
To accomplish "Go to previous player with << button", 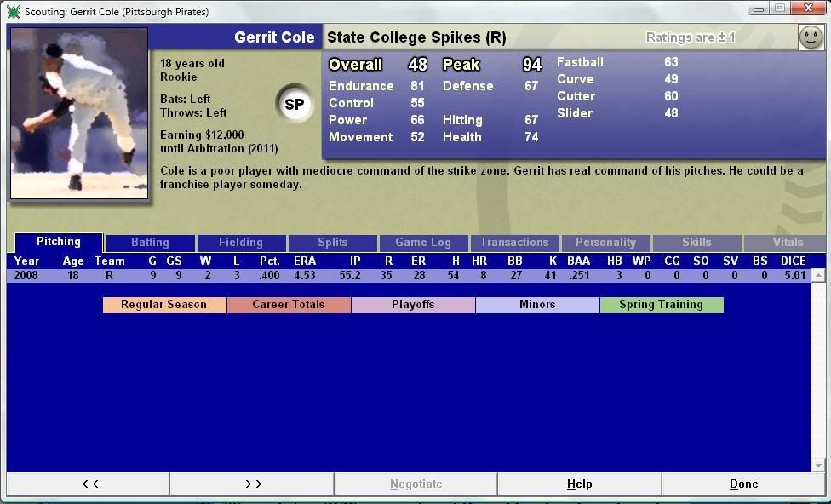I will (89, 484).
